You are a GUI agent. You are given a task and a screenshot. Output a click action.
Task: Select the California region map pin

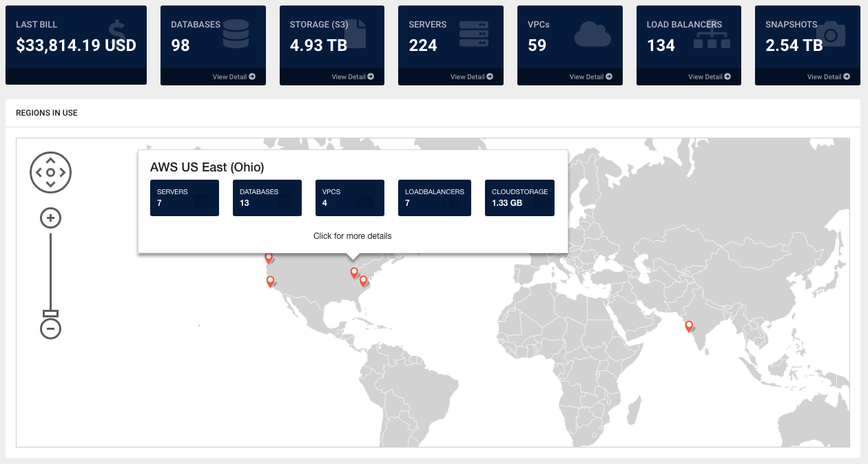[x=270, y=282]
